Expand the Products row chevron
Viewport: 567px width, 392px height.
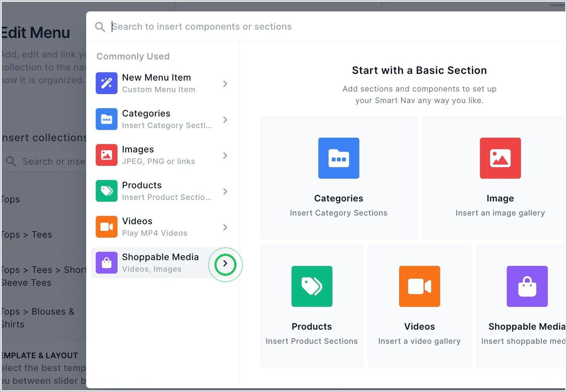225,191
